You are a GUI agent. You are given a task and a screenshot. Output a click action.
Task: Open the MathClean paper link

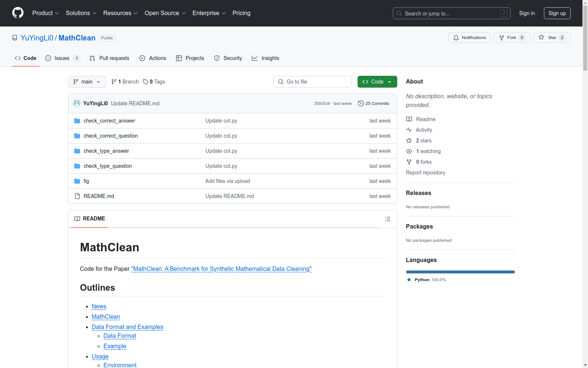(221, 269)
